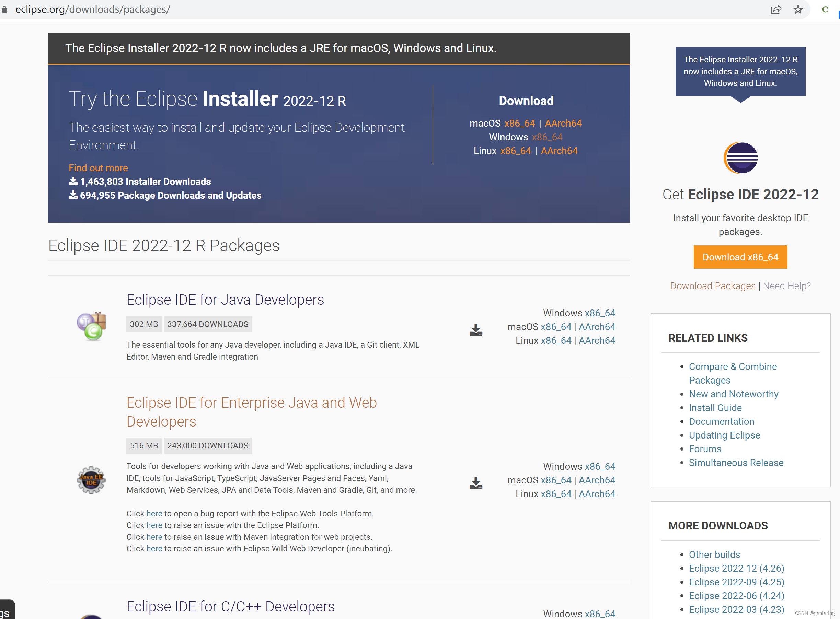
Task: Open the Find out more link
Action: click(98, 168)
